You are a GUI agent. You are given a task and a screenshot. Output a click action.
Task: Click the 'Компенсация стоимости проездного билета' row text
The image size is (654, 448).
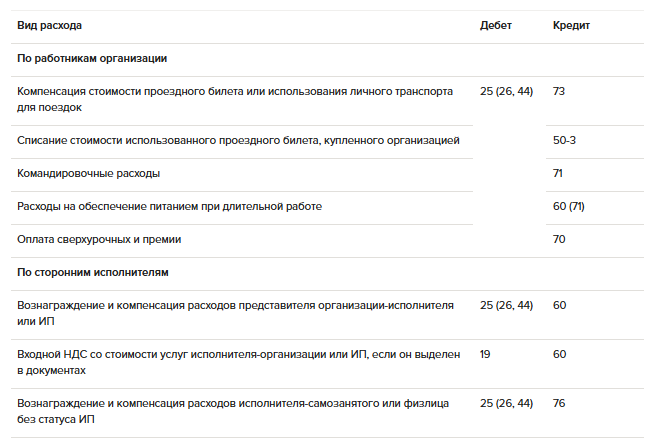pyautogui.click(x=235, y=99)
